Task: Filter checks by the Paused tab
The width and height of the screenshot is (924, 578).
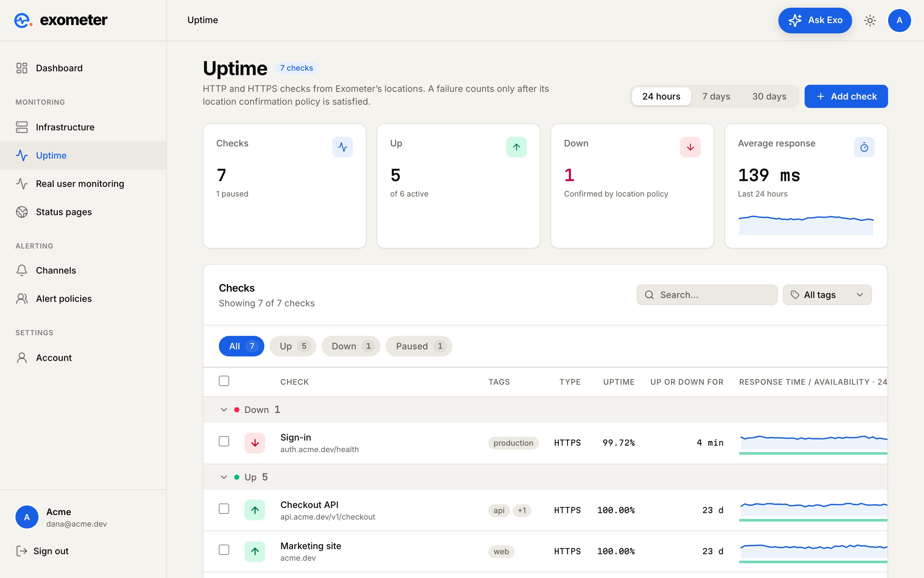Action: tap(419, 346)
